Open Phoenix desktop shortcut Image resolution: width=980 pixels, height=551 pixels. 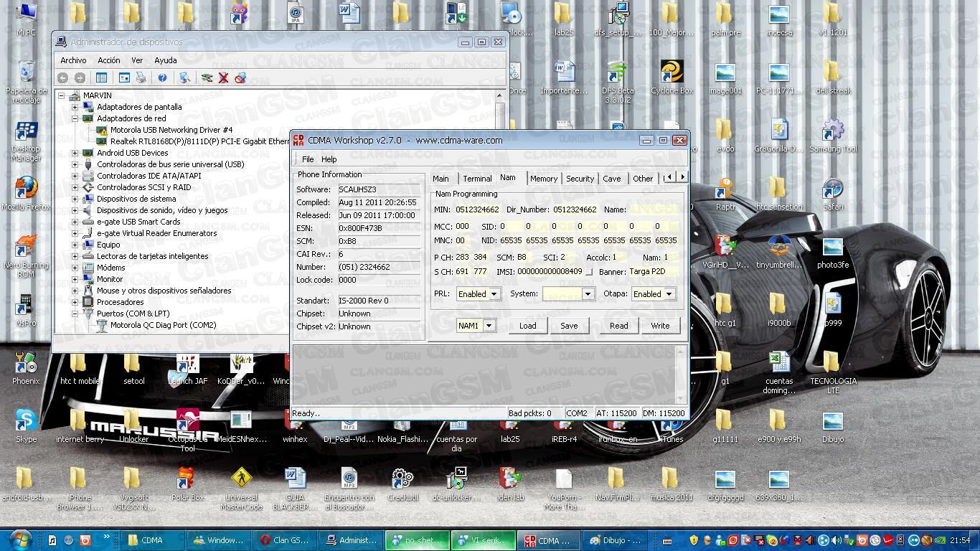(x=26, y=367)
